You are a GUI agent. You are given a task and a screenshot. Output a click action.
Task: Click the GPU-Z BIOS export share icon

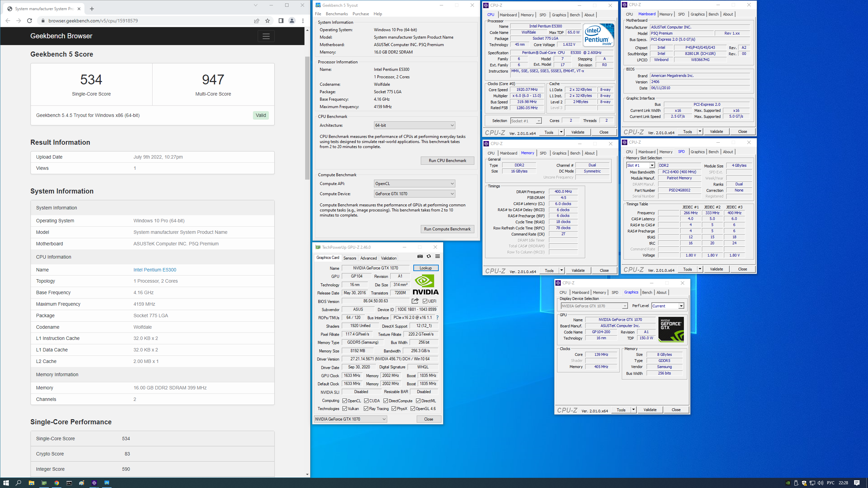[415, 301]
